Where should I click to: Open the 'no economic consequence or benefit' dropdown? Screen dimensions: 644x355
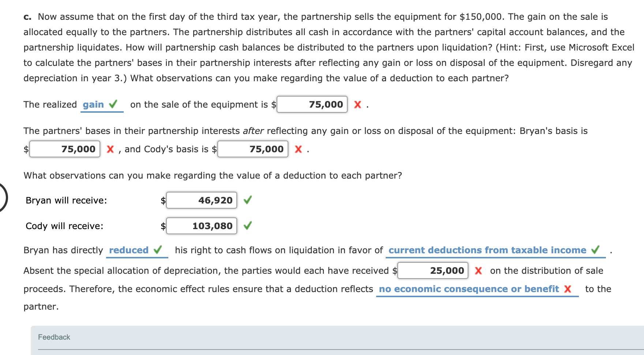coord(468,289)
